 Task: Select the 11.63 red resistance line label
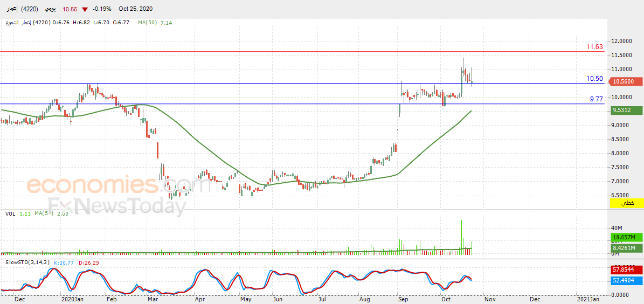594,47
